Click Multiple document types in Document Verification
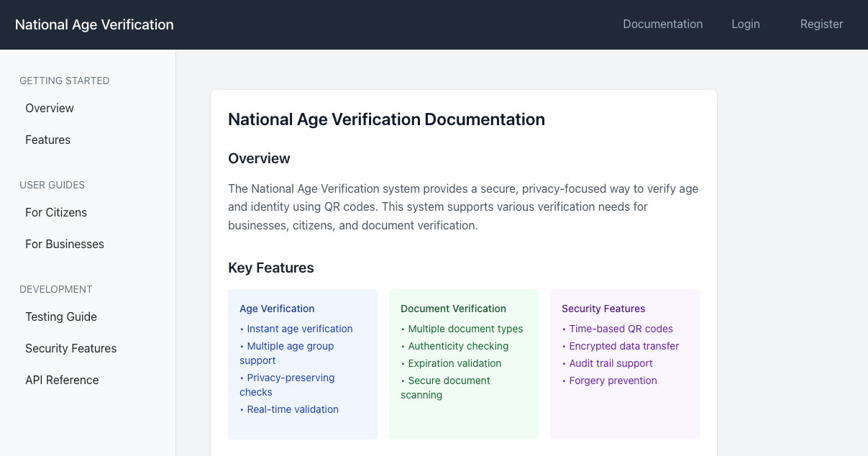This screenshot has height=456, width=868. tap(465, 329)
